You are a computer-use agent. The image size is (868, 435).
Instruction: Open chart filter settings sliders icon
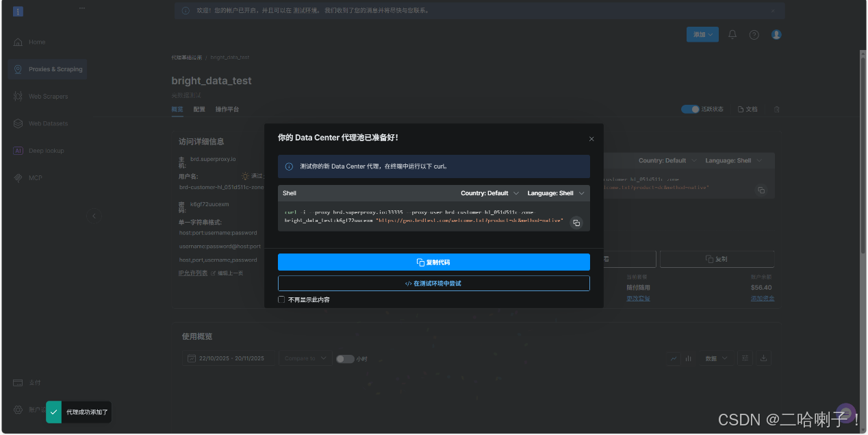pos(746,358)
